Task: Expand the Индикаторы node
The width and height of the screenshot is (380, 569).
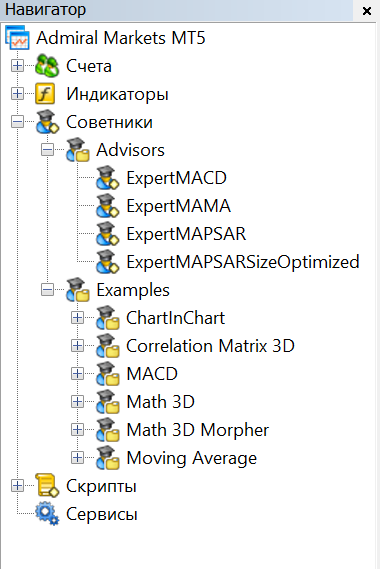Action: coord(17,94)
